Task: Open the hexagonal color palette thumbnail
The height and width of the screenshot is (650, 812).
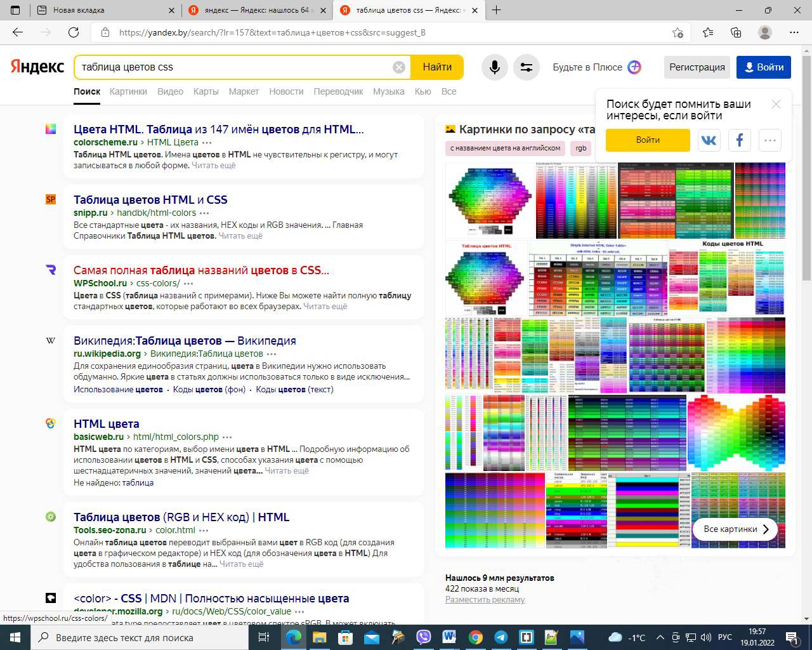Action: point(489,200)
